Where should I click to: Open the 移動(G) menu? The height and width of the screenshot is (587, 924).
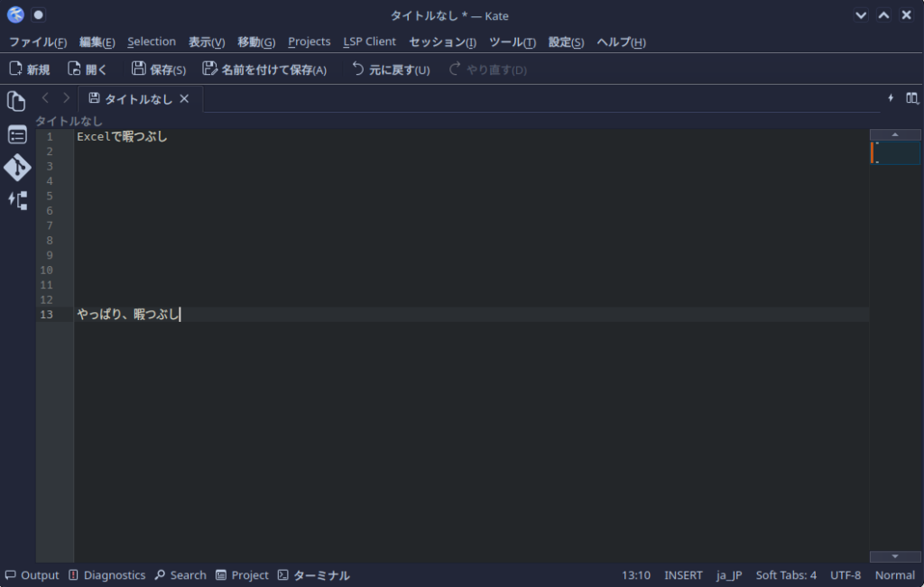pyautogui.click(x=256, y=41)
